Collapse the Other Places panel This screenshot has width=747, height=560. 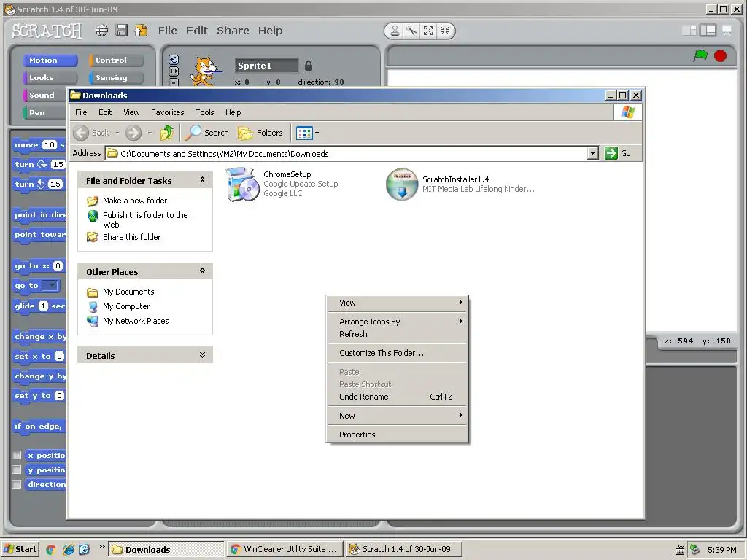click(203, 271)
